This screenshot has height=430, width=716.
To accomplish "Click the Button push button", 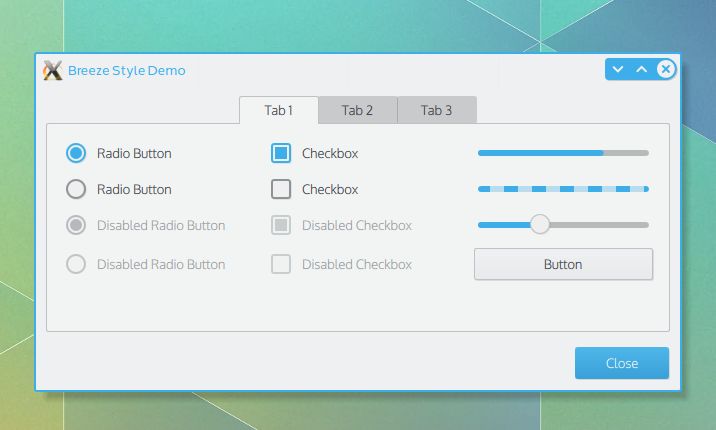I will click(563, 264).
